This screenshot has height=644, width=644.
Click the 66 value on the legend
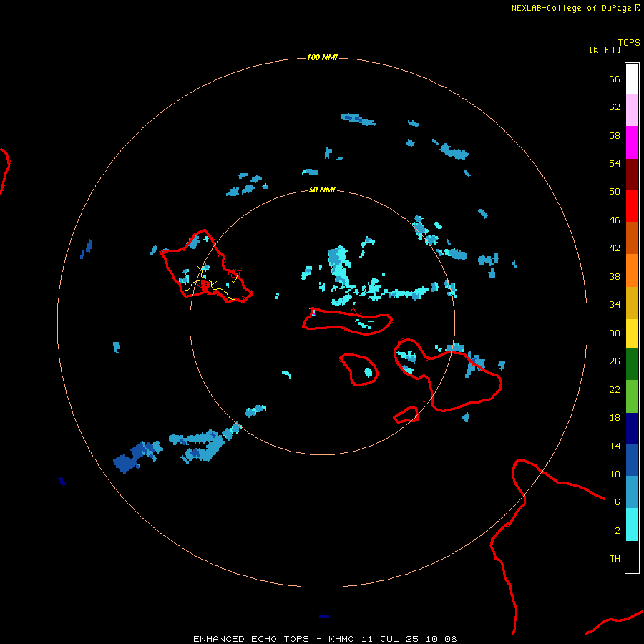click(x=615, y=79)
